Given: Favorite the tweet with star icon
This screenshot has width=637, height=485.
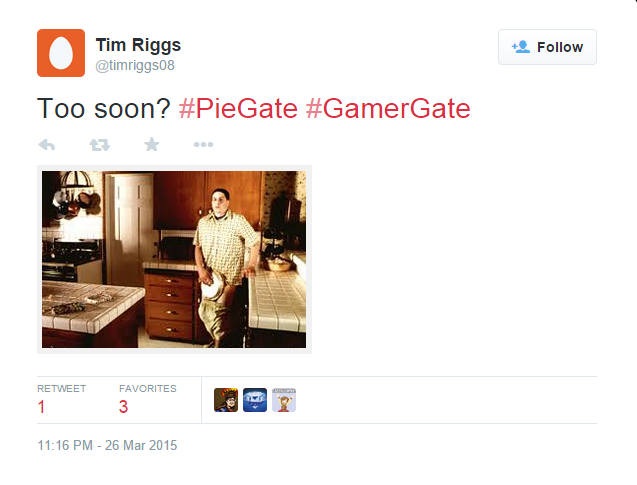Looking at the screenshot, I should 152,144.
